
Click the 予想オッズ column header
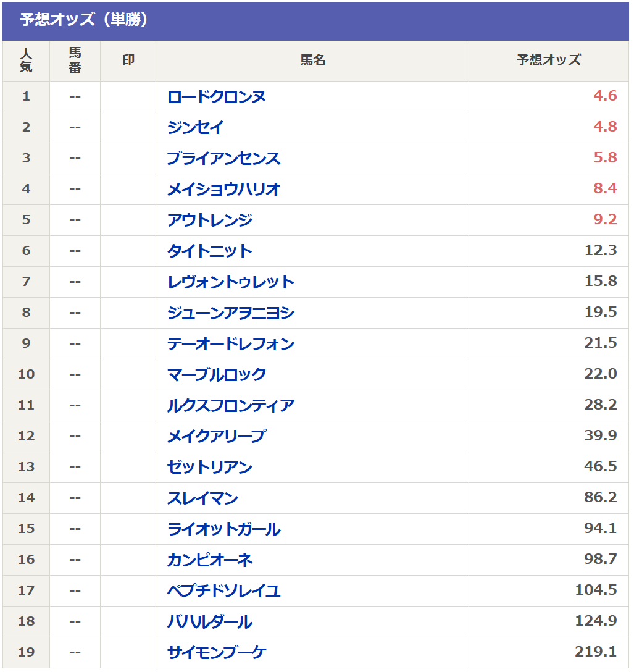click(x=548, y=61)
